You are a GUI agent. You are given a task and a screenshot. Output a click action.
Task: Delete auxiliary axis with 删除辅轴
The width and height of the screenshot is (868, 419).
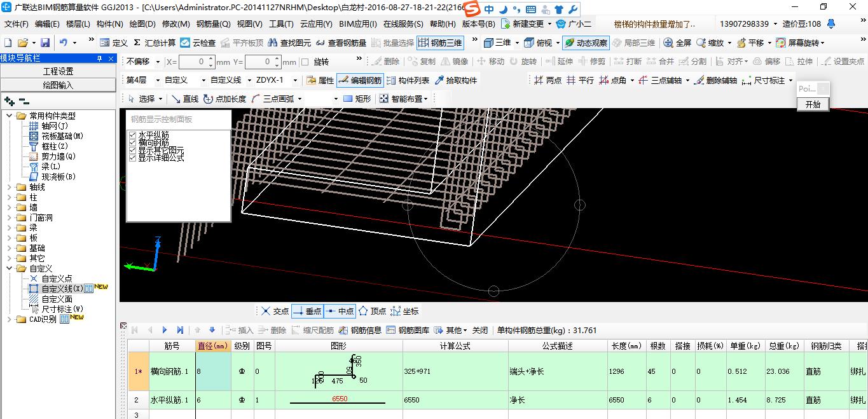point(715,80)
